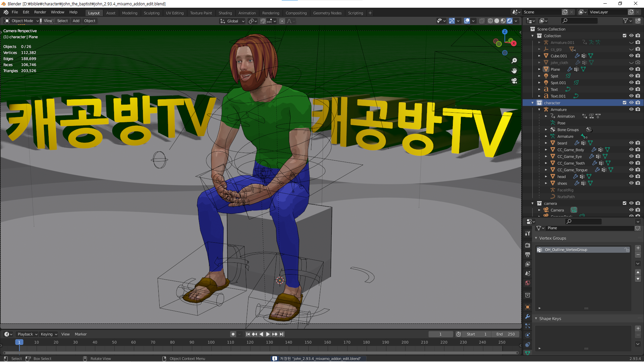Screen dimensions: 644x362
Task: Uncheck the character collection checkbox
Action: tap(625, 103)
